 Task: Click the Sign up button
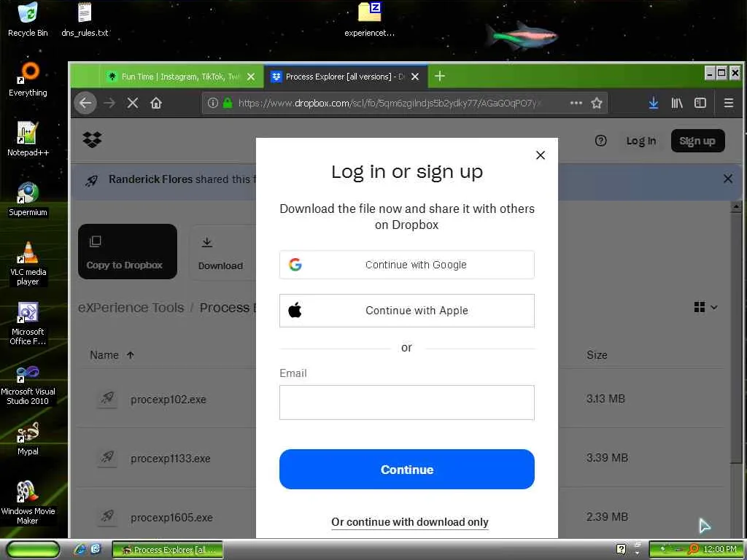click(697, 141)
